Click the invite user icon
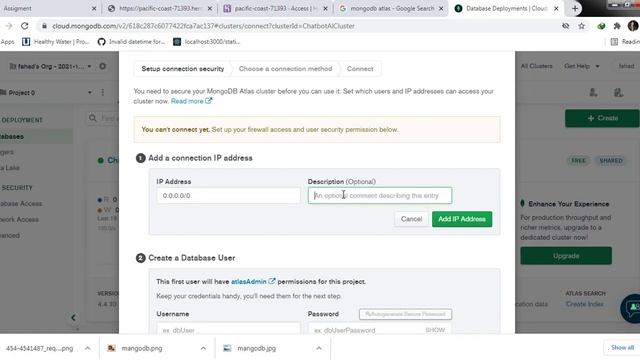Viewport: 640px width, 360px height. [593, 93]
